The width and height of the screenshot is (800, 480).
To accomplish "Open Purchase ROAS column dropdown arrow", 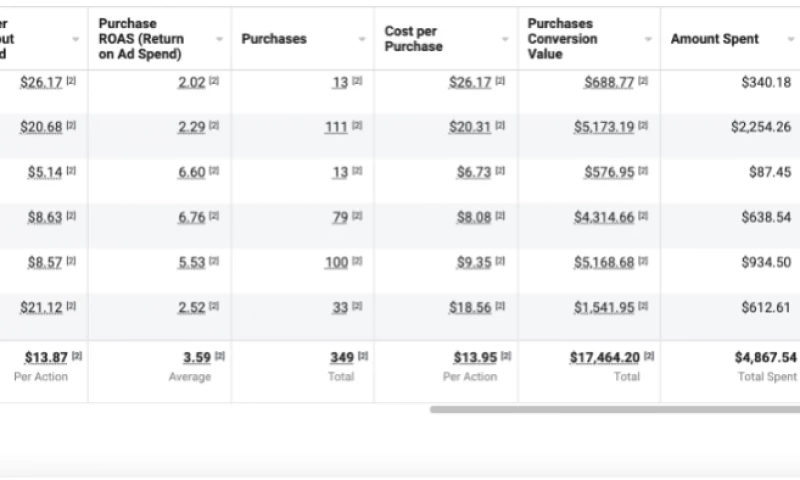I will coord(219,40).
